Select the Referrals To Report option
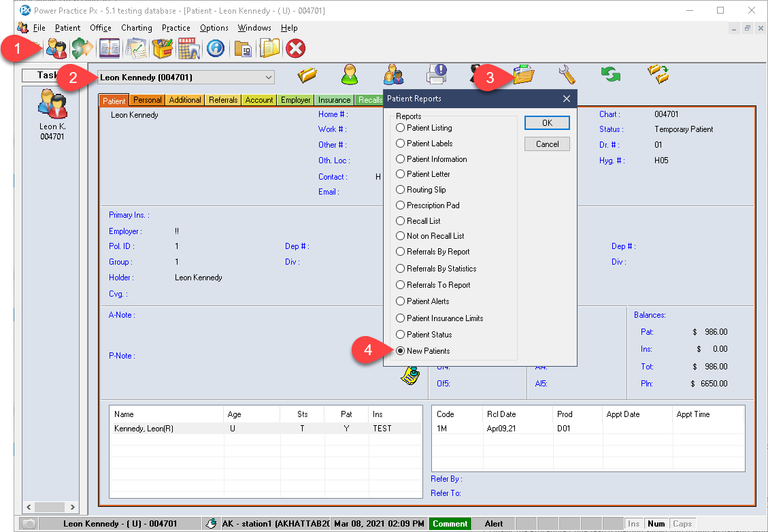The width and height of the screenshot is (768, 532). pos(433,284)
